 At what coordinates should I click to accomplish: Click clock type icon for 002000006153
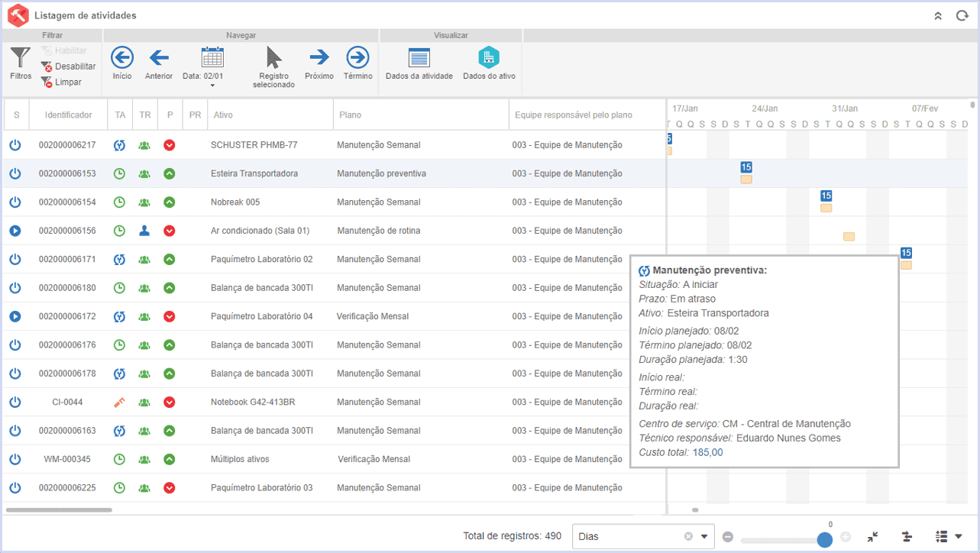(119, 173)
